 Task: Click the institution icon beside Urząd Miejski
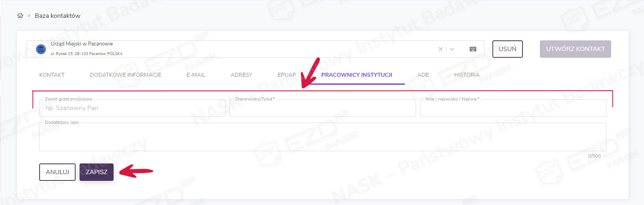pyautogui.click(x=41, y=49)
